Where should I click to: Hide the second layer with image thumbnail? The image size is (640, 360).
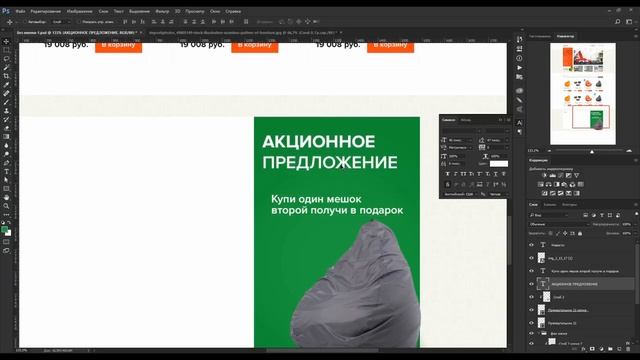531,258
